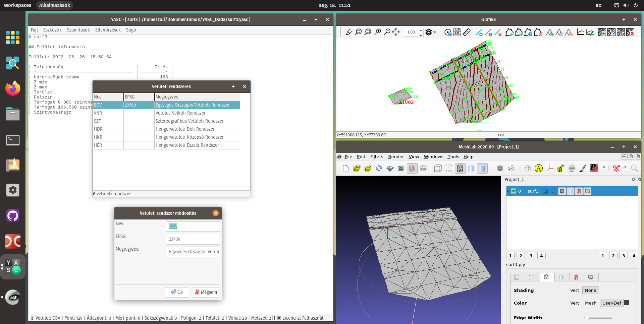Click the zoom out magnifier in Grafika
This screenshot has width=644, height=324.
387,32
